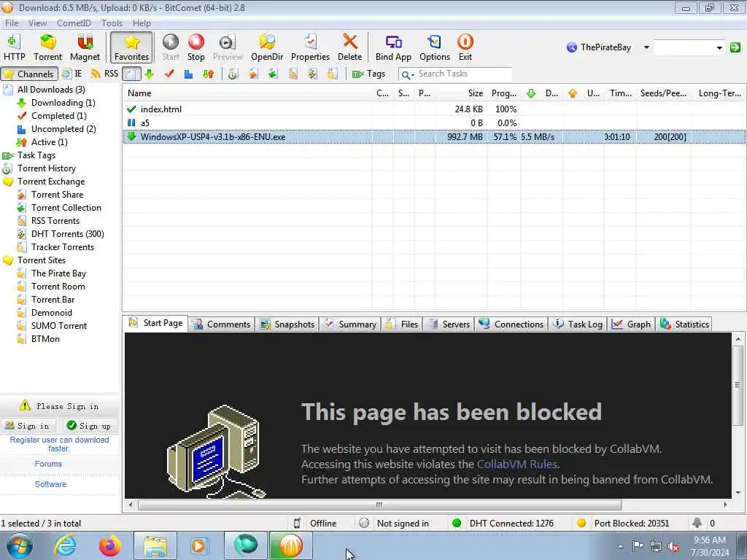The image size is (747, 560).
Task: Open a new Torrent via toolbar
Action: (47, 47)
